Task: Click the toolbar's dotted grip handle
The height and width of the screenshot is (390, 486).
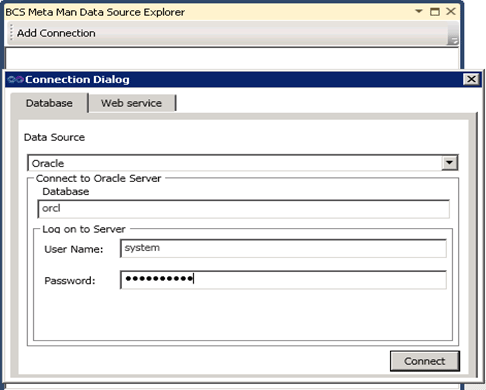Action: point(11,33)
